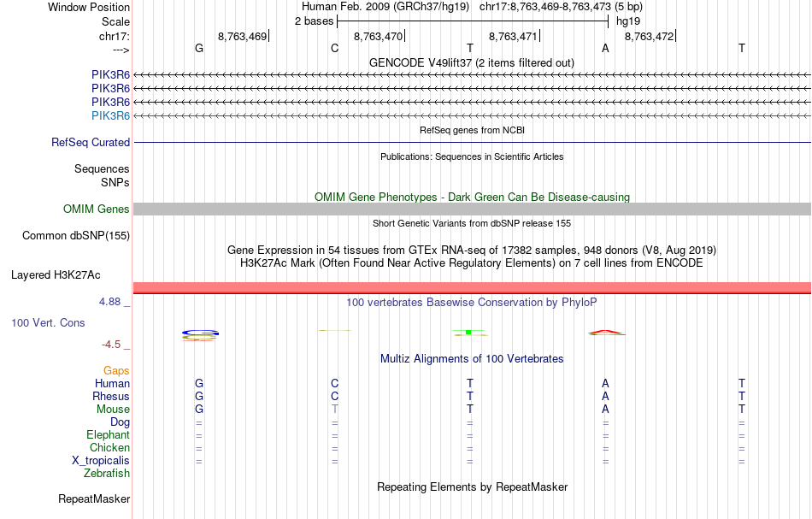Click the X_tropicalis alignment row label
Image resolution: width=812 pixels, height=519 pixels.
pyautogui.click(x=101, y=461)
